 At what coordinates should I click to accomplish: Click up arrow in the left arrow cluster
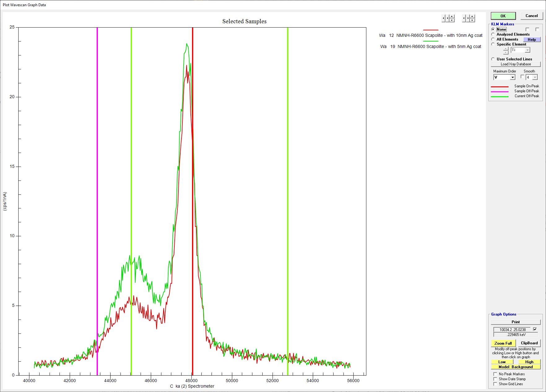coord(452,16)
